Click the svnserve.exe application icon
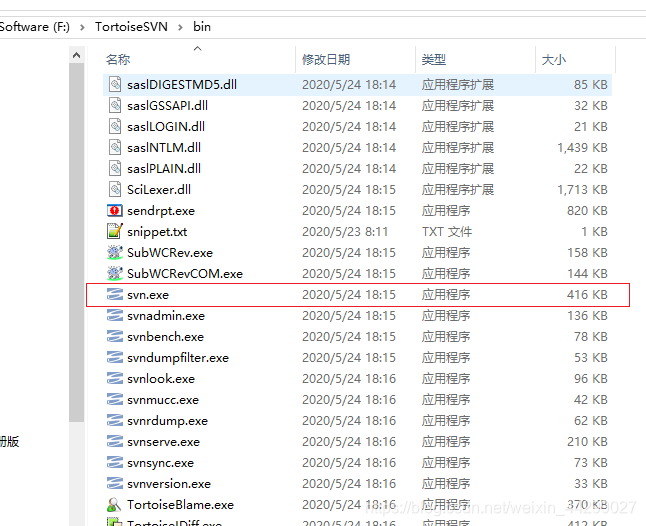Screen dimensions: 646x526 (x=115, y=441)
